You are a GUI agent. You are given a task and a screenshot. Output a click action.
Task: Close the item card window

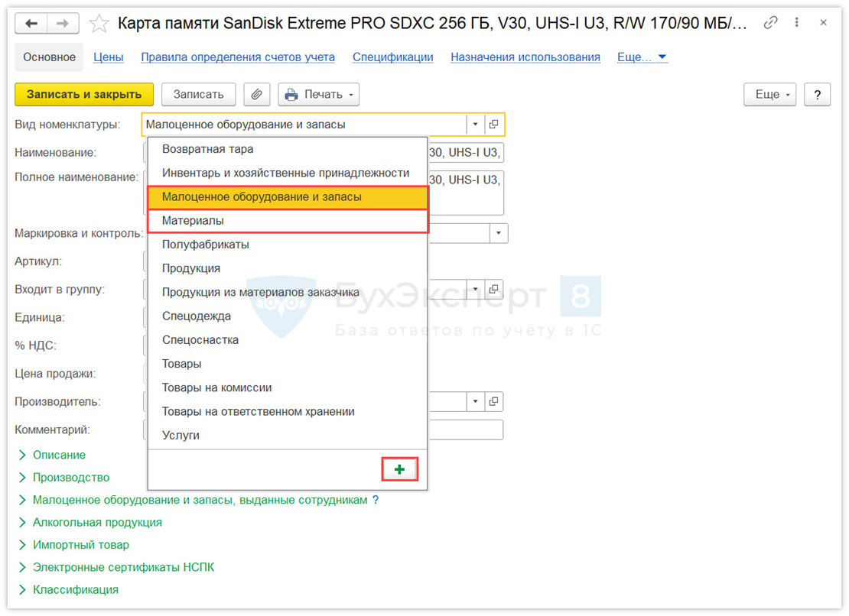tap(823, 23)
